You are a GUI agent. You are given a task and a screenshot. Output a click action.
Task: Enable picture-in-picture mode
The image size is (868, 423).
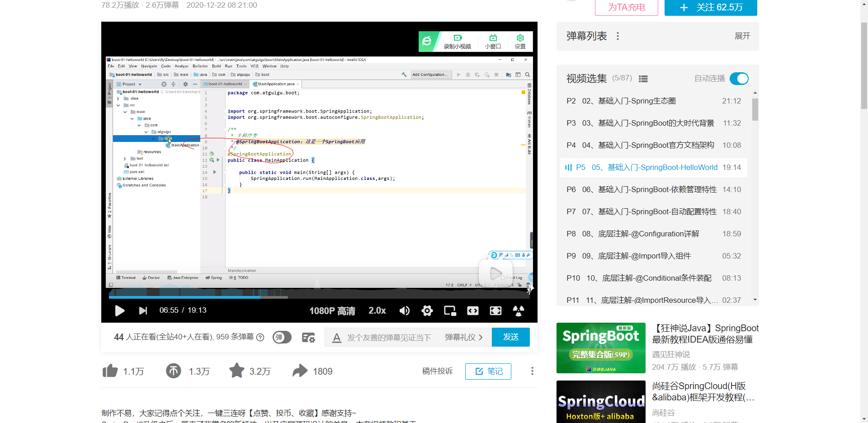point(450,310)
